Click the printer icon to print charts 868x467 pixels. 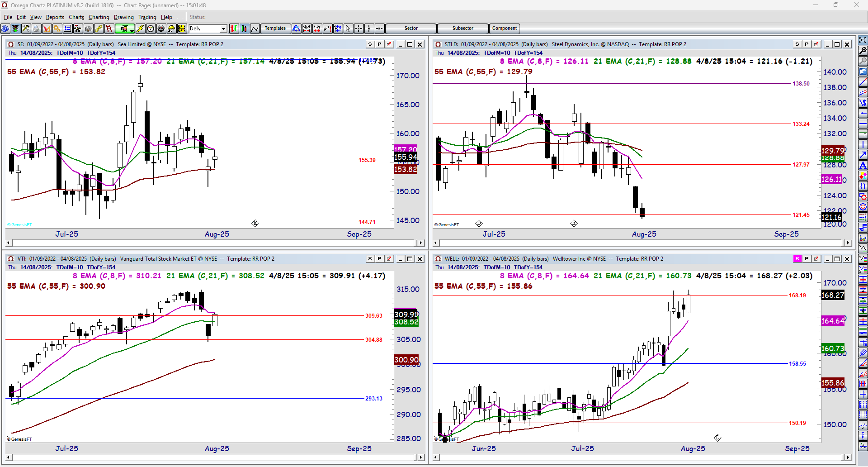coord(36,29)
